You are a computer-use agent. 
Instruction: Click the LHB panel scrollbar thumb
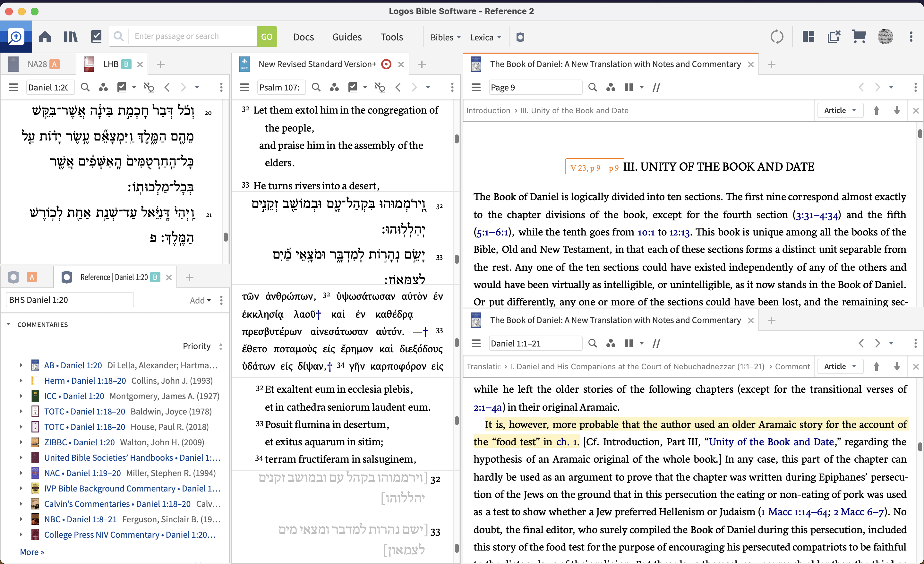[226, 237]
